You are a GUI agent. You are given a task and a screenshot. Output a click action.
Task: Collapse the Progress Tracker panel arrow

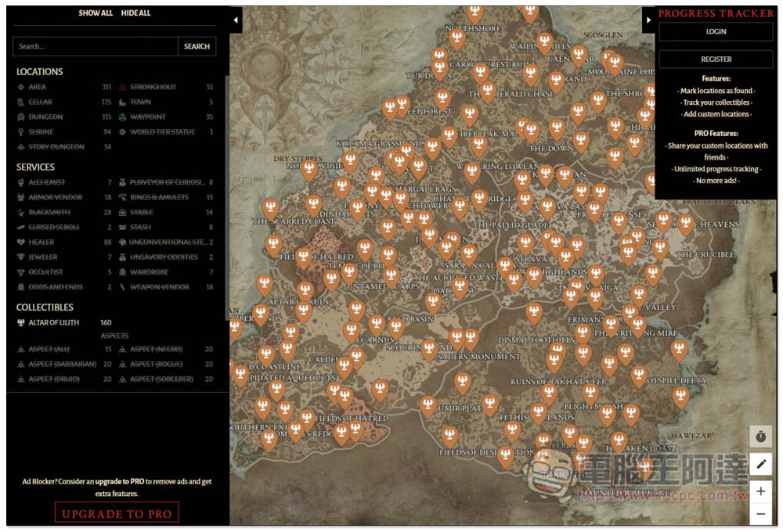(648, 20)
